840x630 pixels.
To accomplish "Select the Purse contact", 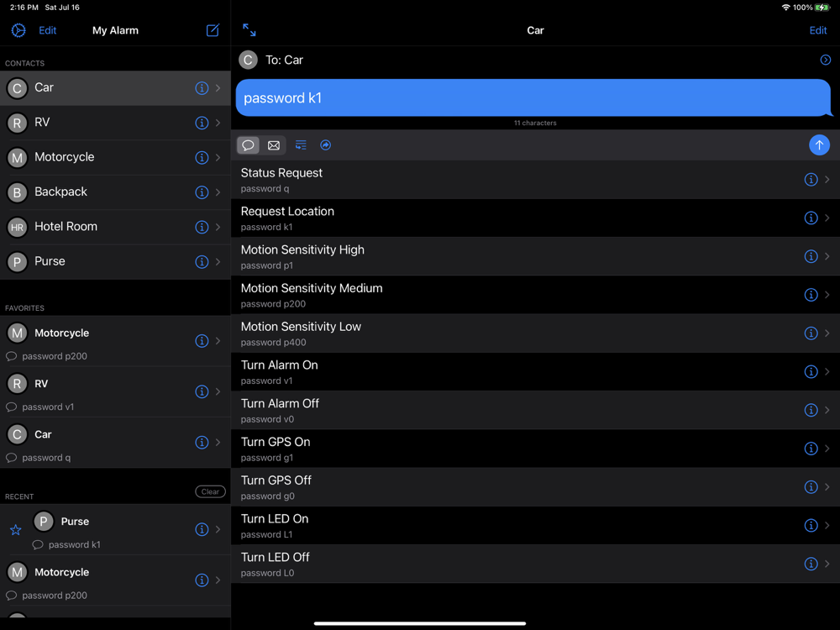I will click(115, 262).
